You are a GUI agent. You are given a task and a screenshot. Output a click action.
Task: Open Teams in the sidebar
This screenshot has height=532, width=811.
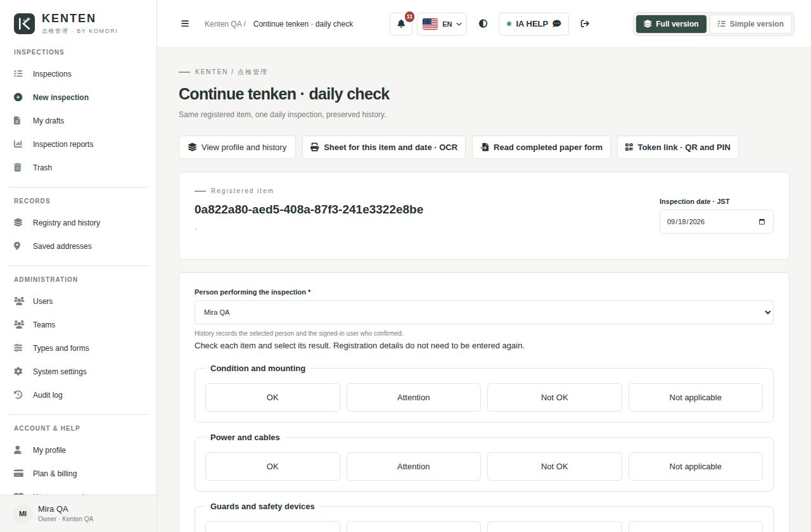[79, 325]
